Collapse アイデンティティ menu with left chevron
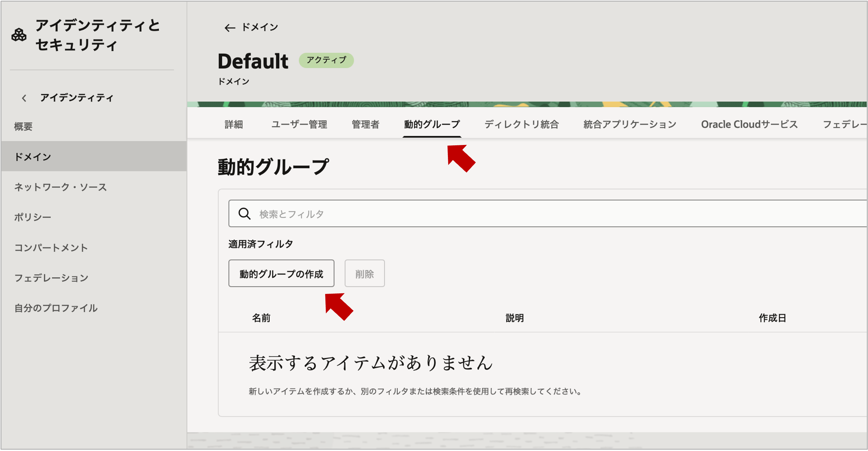 click(24, 98)
